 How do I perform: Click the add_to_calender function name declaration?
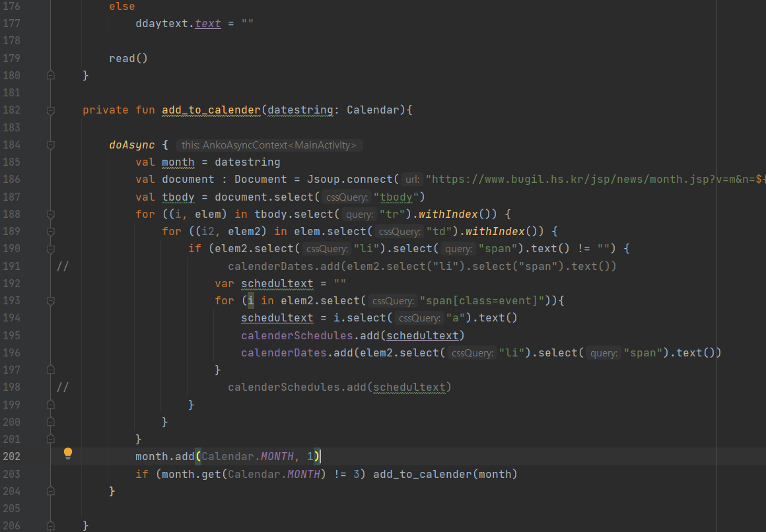click(x=211, y=110)
